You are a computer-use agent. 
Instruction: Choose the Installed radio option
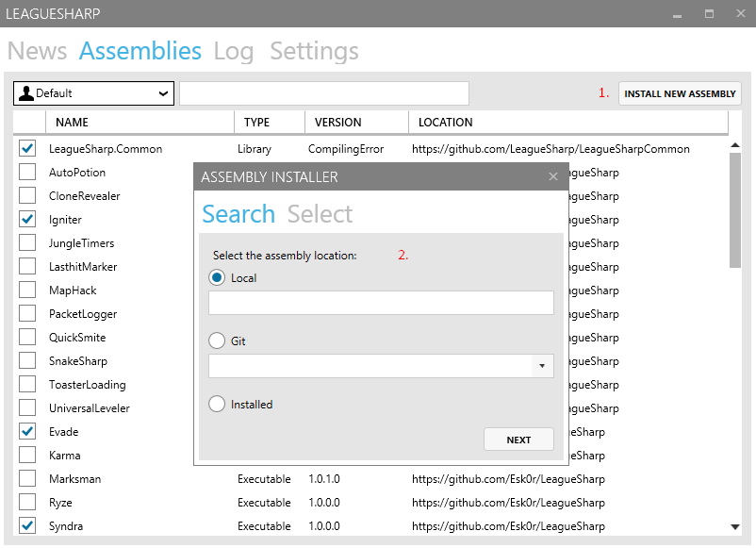tap(217, 405)
